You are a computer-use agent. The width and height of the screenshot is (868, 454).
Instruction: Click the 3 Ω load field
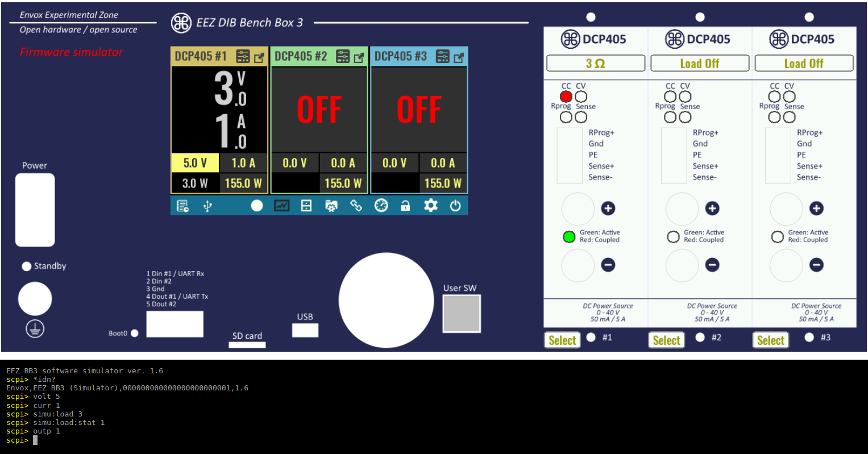[595, 63]
